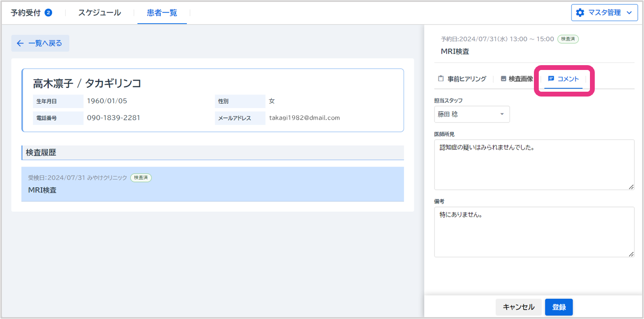Screen dimensions: 644x319
Task: Click the back arrow icon in 一覧へ戻る
Action: click(20, 43)
